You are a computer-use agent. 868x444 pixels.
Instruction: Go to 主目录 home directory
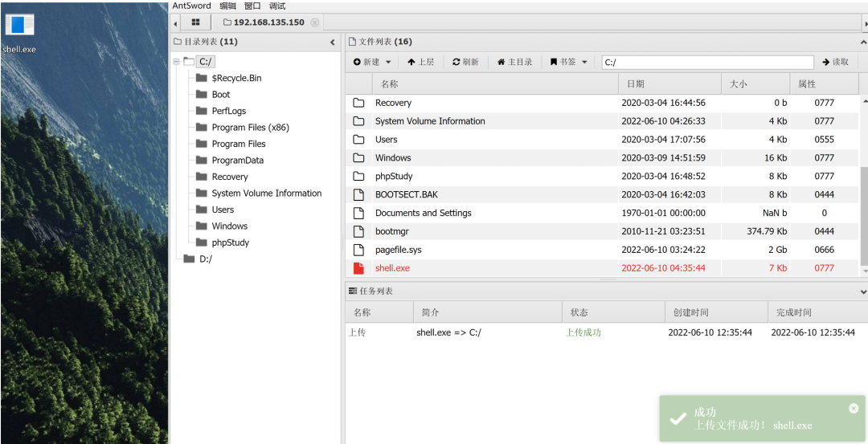pos(515,62)
